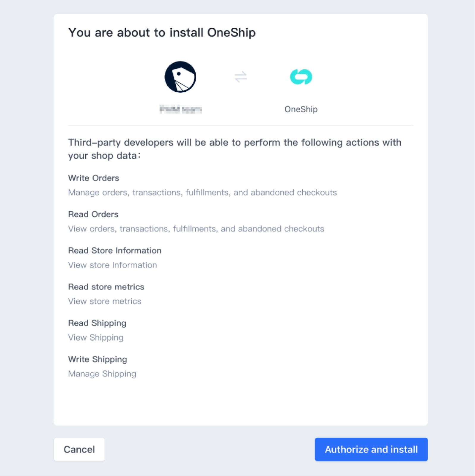The height and width of the screenshot is (476, 475).
Task: Click the two-way exchange arrows icon
Action: 240,77
